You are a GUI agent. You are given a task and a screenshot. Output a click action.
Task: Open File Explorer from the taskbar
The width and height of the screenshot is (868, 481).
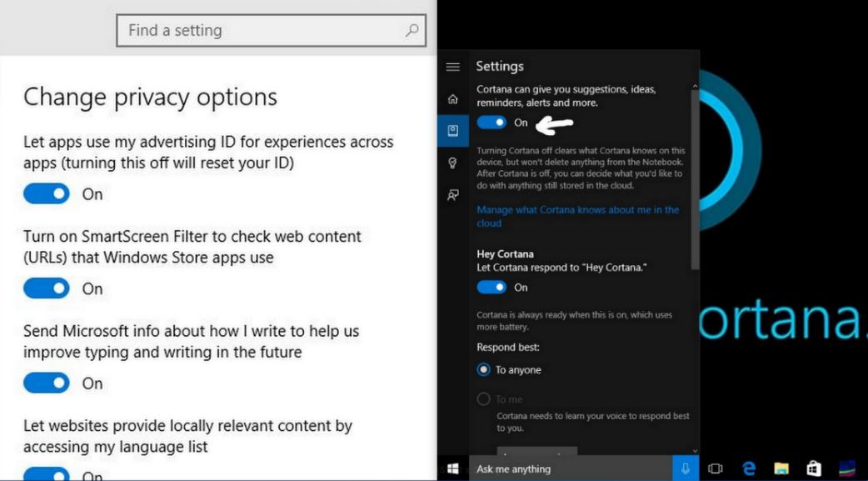781,468
